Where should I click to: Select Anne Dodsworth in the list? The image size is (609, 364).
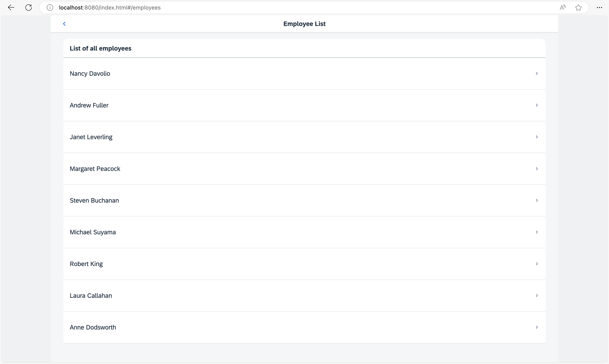click(x=304, y=327)
